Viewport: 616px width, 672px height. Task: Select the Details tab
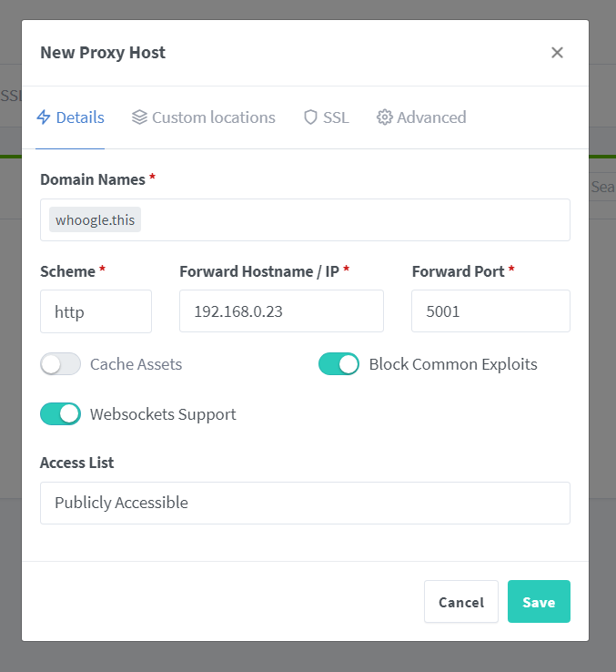pyautogui.click(x=80, y=117)
